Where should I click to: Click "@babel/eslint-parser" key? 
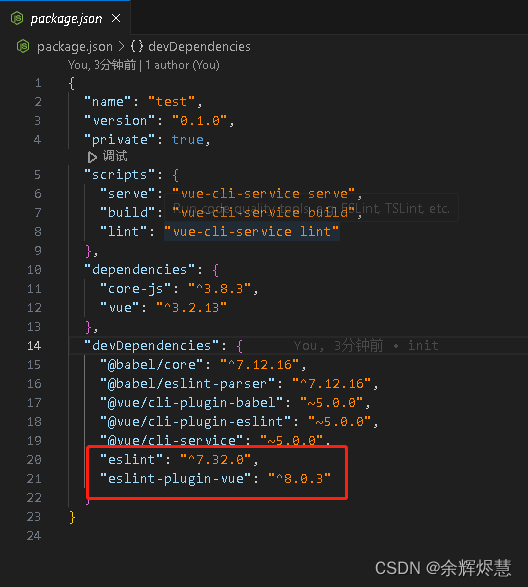[x=188, y=384]
